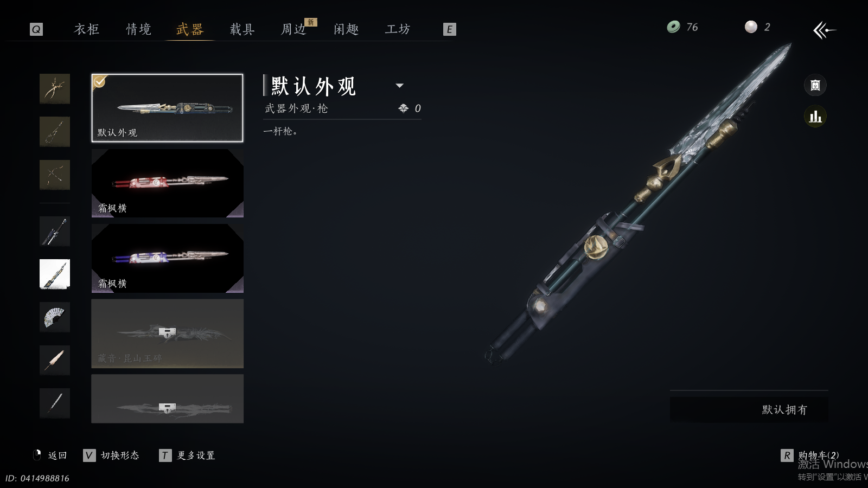Click the pearl currency icon showing 2

(x=751, y=27)
